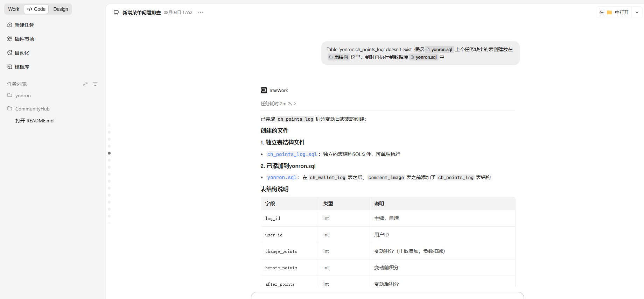Screen dimensions: 644x299
Task: Open yonron.sql link in bullet list
Action: pyautogui.click(x=282, y=177)
